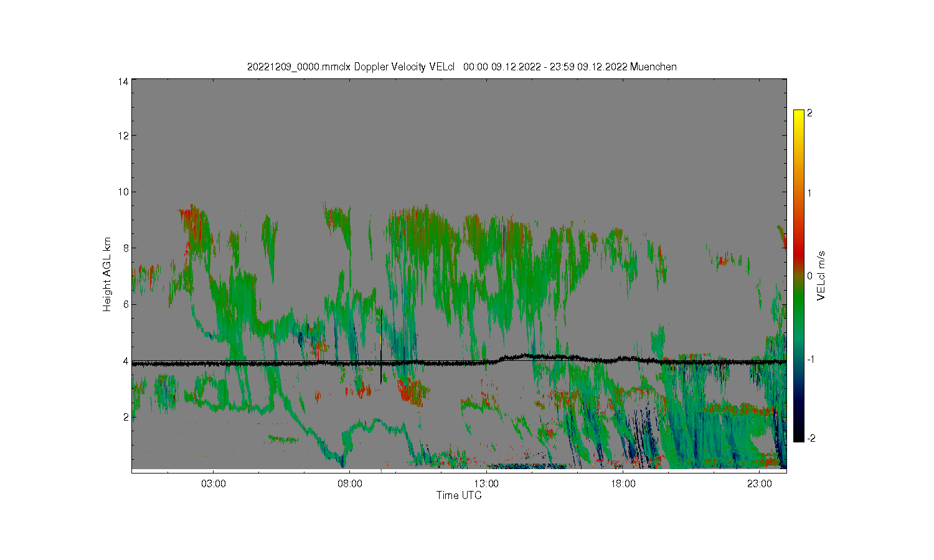Image resolution: width=934 pixels, height=560 pixels.
Task: Click the height tick label 2 on the left axis
Action: (126, 417)
